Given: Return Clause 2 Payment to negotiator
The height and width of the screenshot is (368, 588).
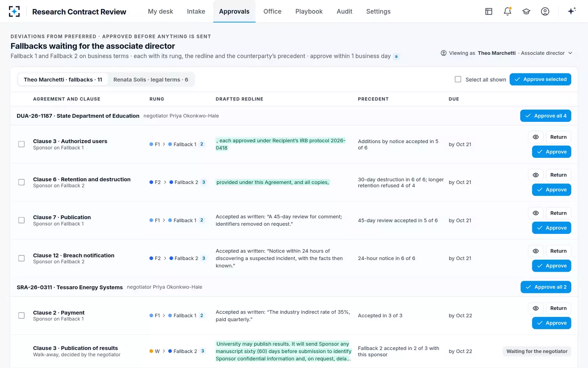Looking at the screenshot, I should coord(558,308).
